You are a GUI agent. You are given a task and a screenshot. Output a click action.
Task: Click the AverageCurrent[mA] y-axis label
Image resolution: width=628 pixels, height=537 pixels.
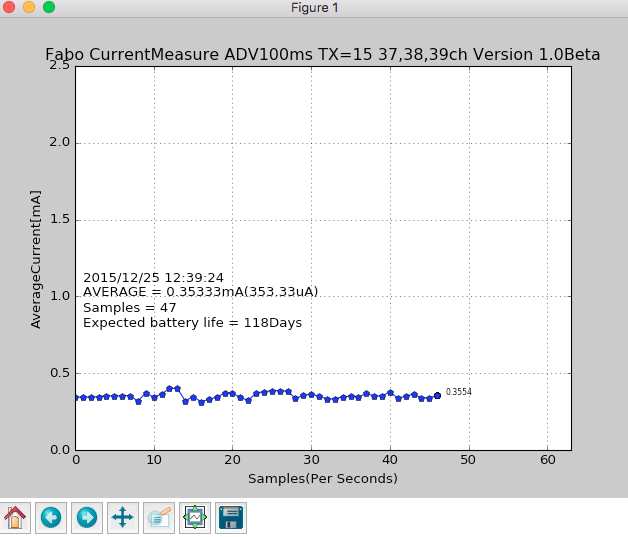(x=37, y=258)
